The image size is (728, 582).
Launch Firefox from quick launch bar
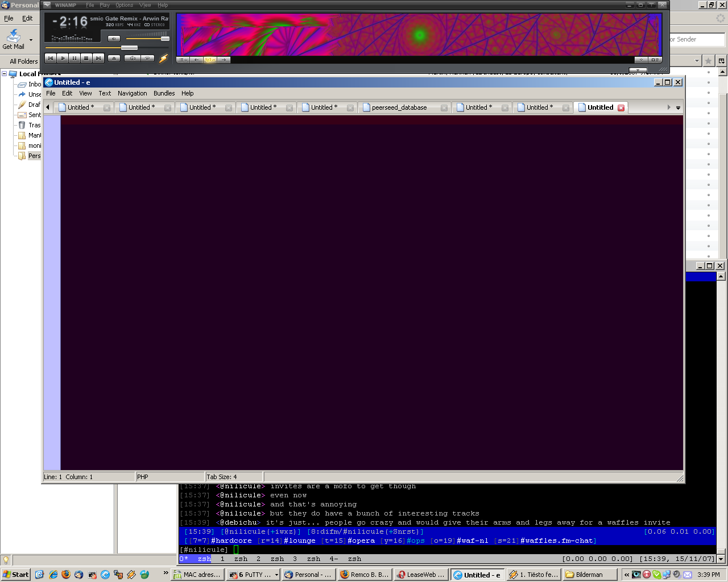point(66,575)
